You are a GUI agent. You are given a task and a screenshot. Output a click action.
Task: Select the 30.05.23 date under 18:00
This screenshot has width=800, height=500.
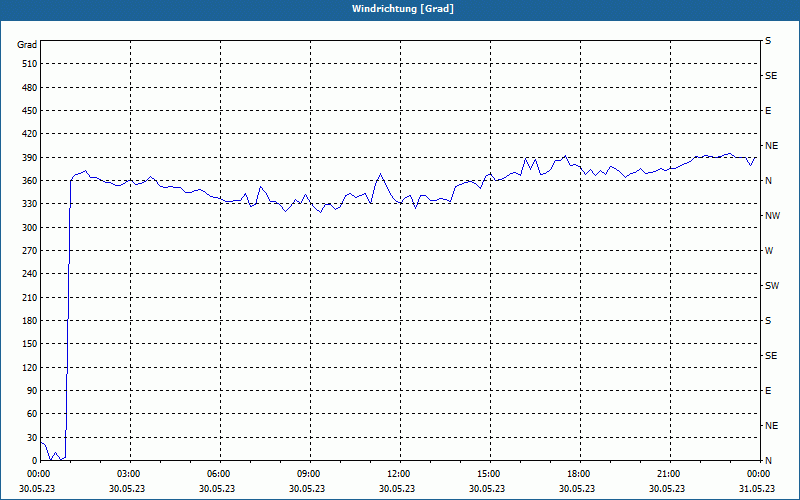pyautogui.click(x=577, y=488)
